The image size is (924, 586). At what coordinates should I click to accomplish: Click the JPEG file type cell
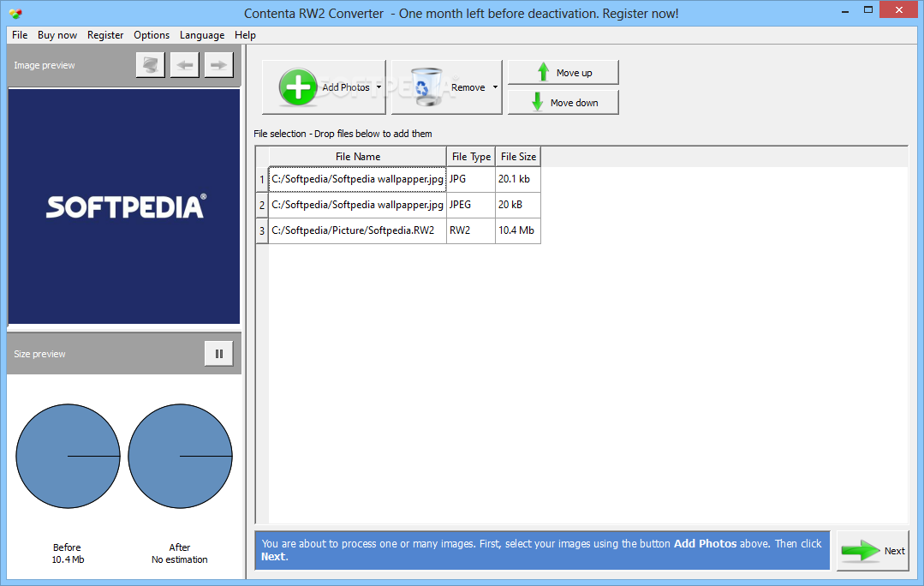coord(471,205)
